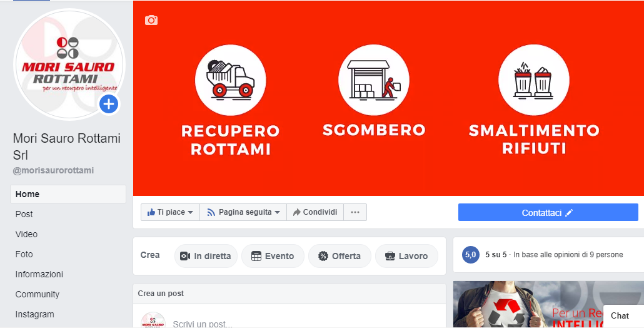Create an Offerta post
Screen dimensions: 644x328
point(340,256)
